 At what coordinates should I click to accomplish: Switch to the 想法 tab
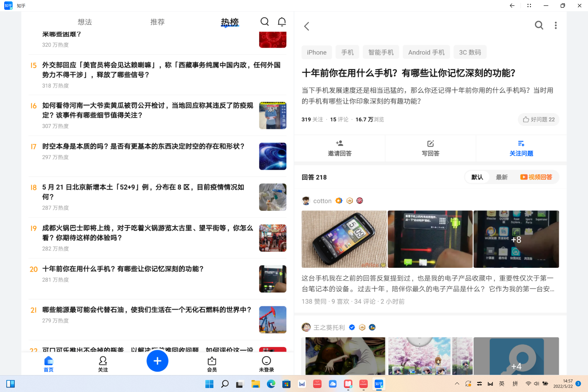coord(85,22)
